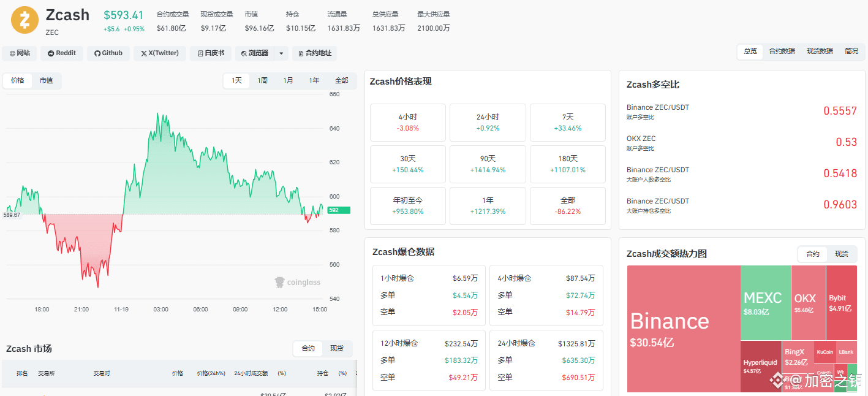Click the 合约地址 contract address button
868x396 pixels.
[x=314, y=53]
